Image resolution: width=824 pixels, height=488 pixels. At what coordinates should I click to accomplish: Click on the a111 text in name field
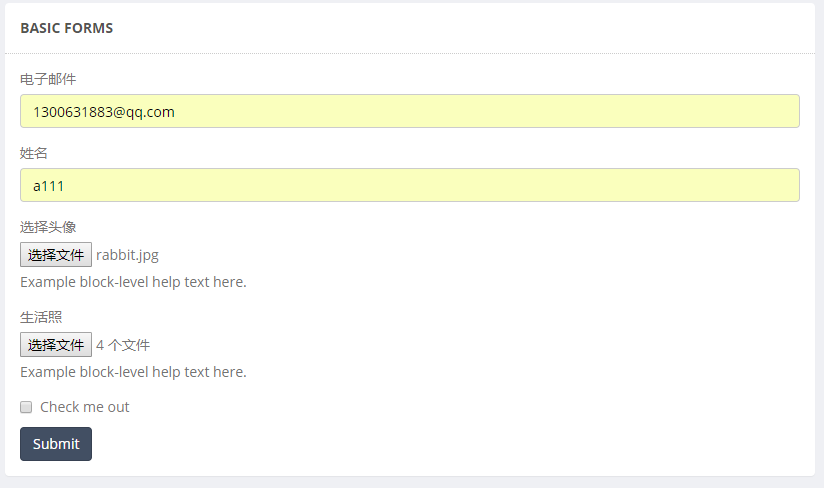[48, 186]
